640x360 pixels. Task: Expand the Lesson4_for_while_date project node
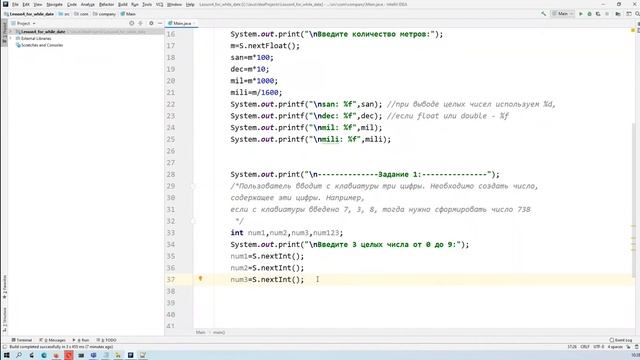pyautogui.click(x=11, y=31)
